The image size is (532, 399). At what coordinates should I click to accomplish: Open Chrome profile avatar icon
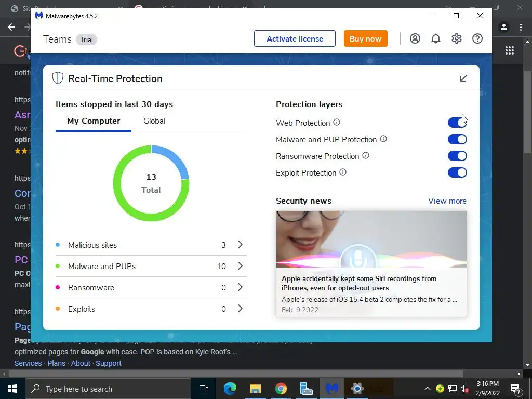(504, 27)
